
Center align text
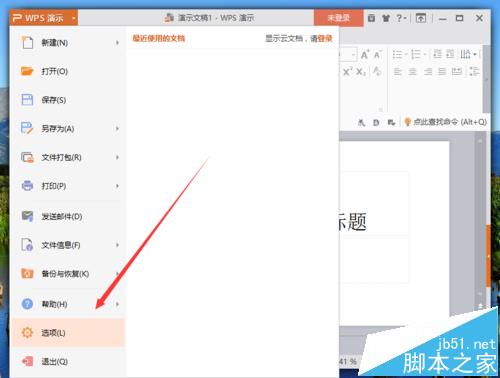(x=413, y=71)
